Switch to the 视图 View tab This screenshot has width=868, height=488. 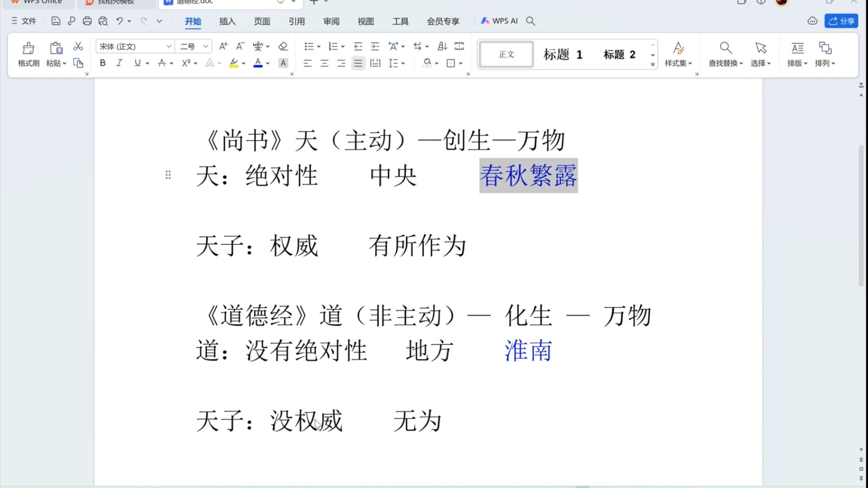pyautogui.click(x=366, y=21)
